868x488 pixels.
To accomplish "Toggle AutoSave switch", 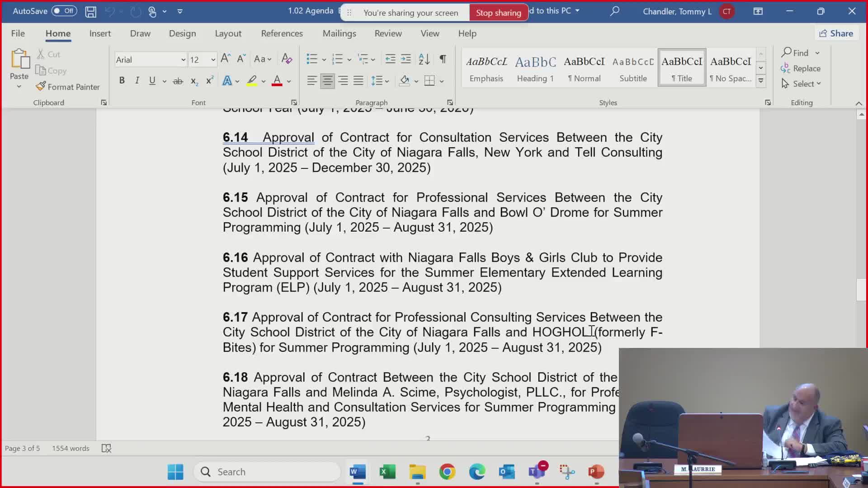I will (x=64, y=11).
